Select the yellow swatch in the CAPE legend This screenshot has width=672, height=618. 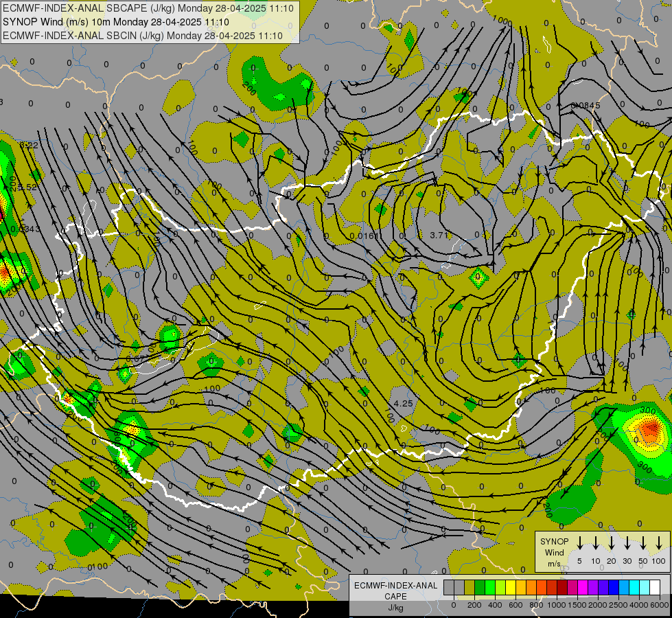511,587
